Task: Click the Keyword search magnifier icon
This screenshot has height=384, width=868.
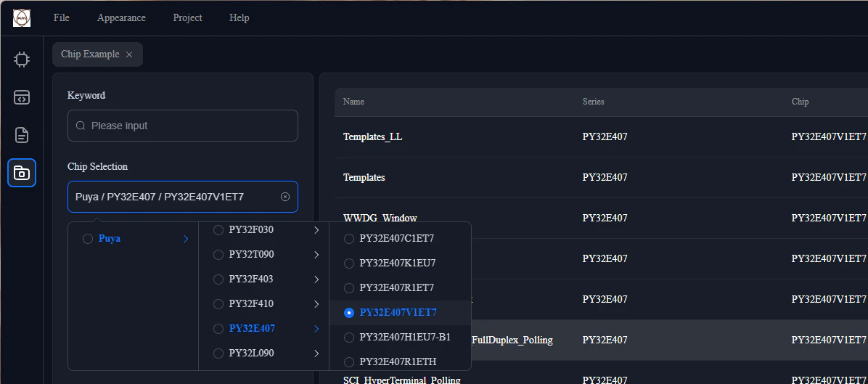Action: coord(81,126)
